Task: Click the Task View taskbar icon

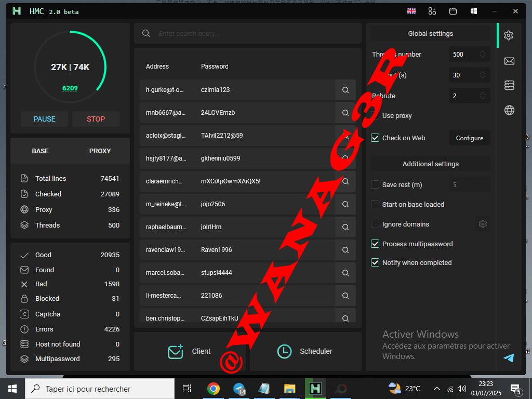Action: (x=187, y=389)
